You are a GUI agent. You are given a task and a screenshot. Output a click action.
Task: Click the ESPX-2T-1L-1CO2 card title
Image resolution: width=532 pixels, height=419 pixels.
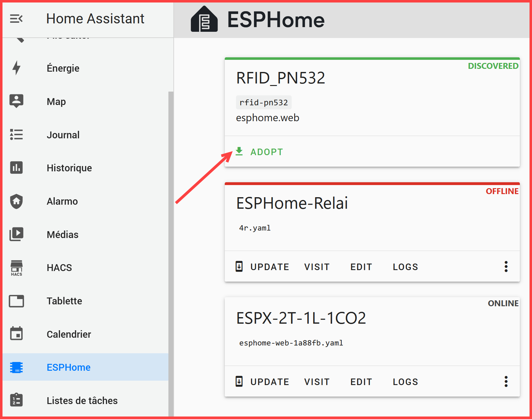pos(301,318)
